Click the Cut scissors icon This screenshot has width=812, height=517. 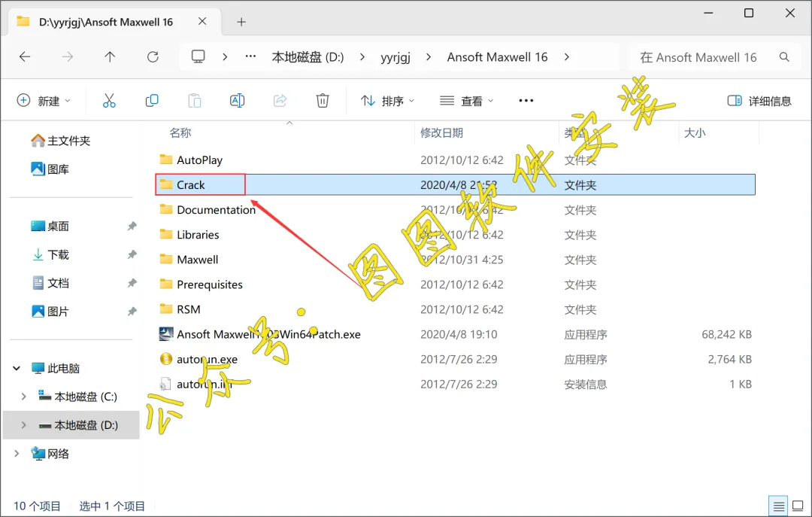pos(109,101)
